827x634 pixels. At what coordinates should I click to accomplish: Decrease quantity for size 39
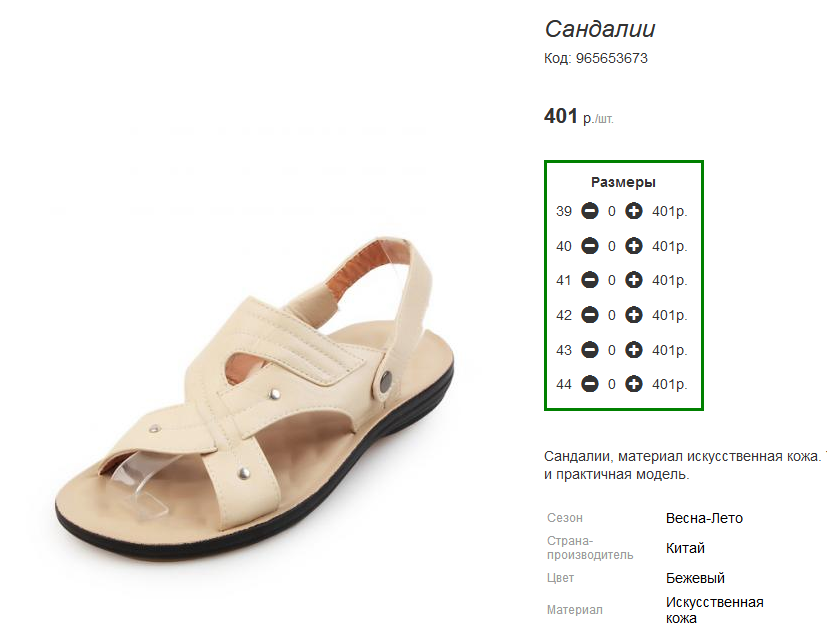[590, 211]
